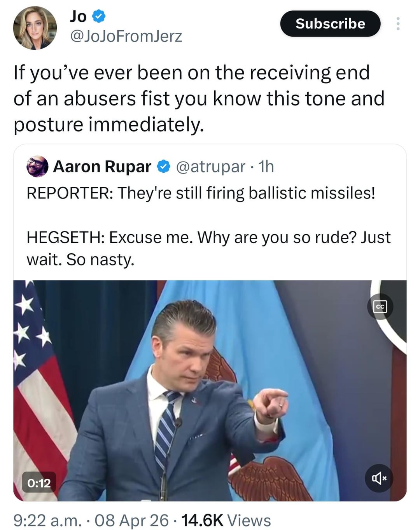This screenshot has height=530, width=420.
Task: Click the 9:22 a.m. post time
Action: click(47, 520)
